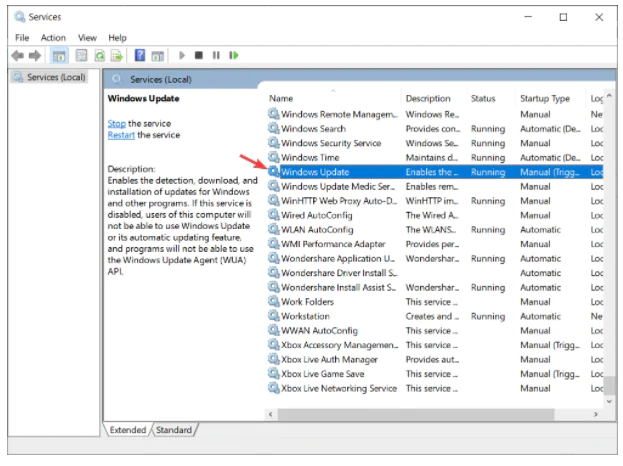The image size is (623, 466).
Task: Switch to the Extended tab
Action: pyautogui.click(x=128, y=430)
